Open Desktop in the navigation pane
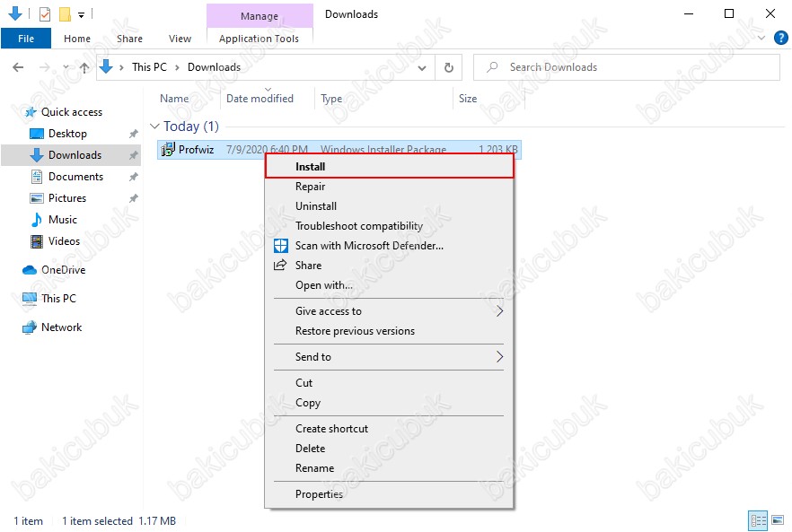The width and height of the screenshot is (792, 532). pos(67,134)
